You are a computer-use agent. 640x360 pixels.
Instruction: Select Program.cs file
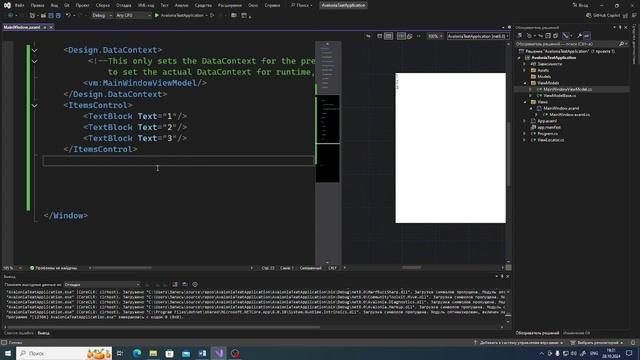click(547, 133)
